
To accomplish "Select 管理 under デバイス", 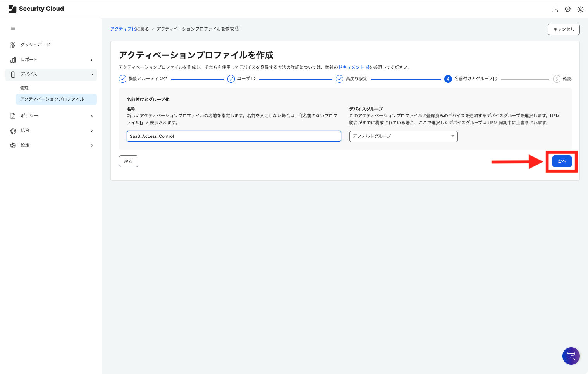I will [x=24, y=88].
